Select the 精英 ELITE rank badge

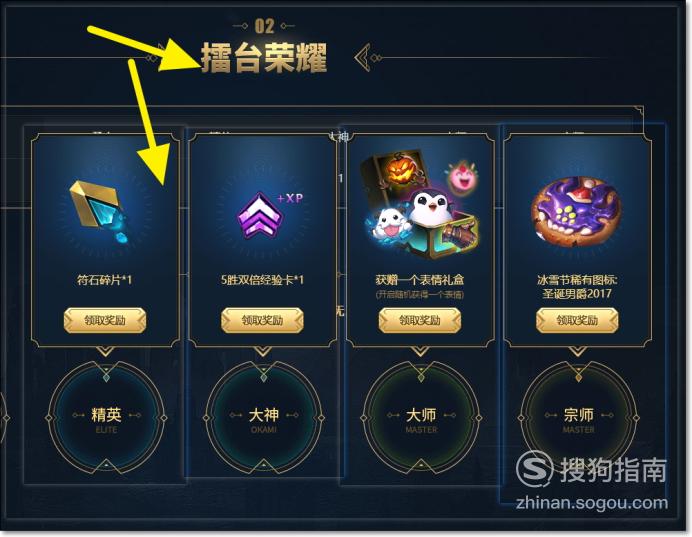point(106,417)
